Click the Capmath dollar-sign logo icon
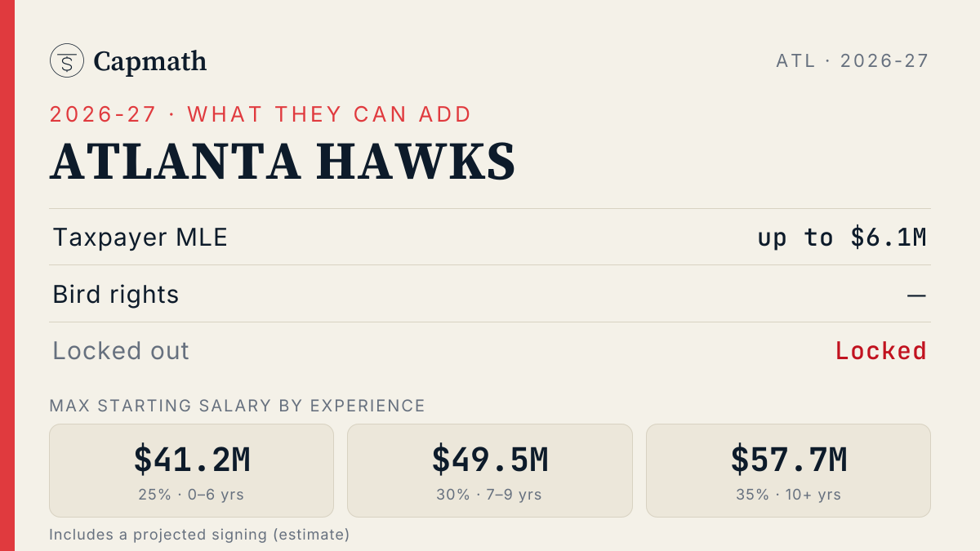Screen dimensions: 980x551 coord(67,60)
